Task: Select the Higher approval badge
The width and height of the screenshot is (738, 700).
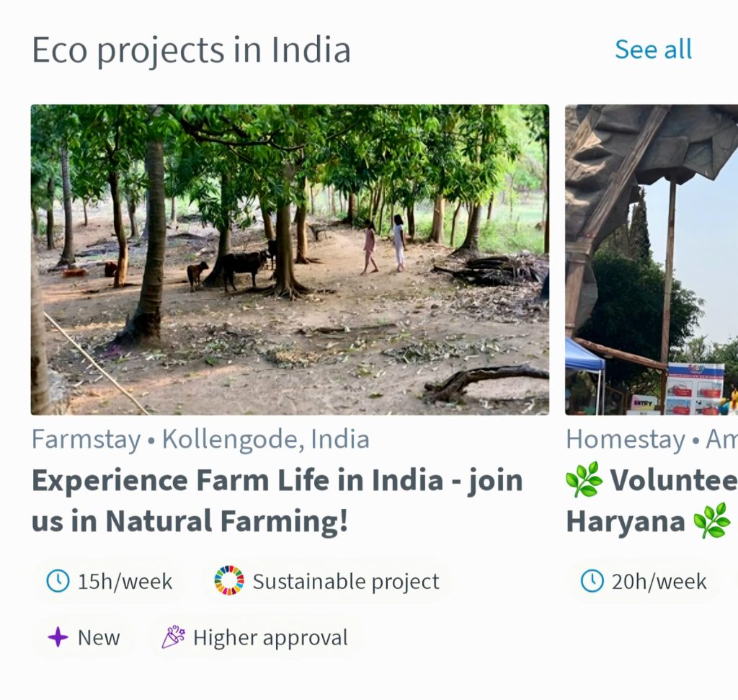Action: pyautogui.click(x=255, y=637)
